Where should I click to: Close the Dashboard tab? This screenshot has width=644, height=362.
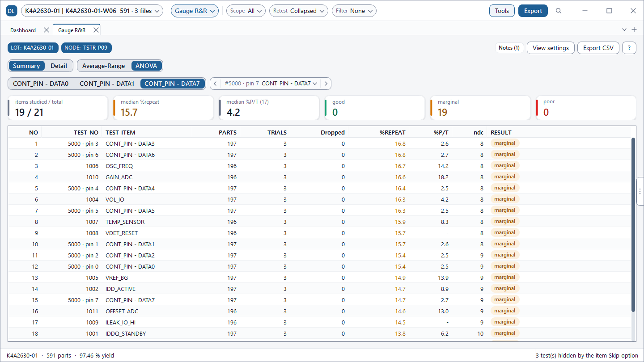click(47, 30)
